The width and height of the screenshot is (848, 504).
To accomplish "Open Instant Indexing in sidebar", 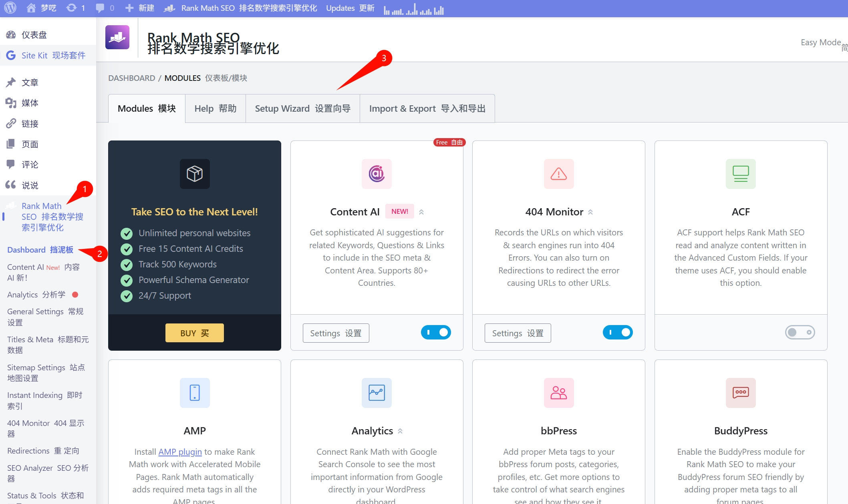I will 45,400.
